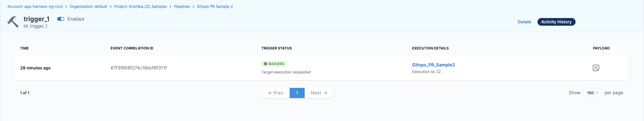Open the Gitops_PR_Sample2 execution link

tap(433, 65)
